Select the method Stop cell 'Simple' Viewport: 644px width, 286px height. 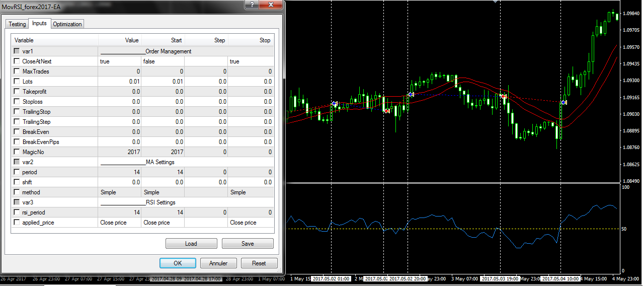[251, 192]
